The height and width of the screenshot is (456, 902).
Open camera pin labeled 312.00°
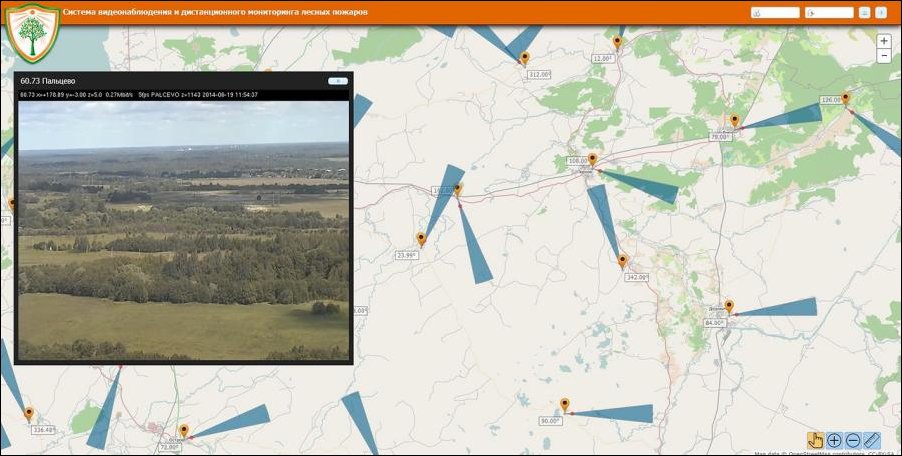click(524, 58)
